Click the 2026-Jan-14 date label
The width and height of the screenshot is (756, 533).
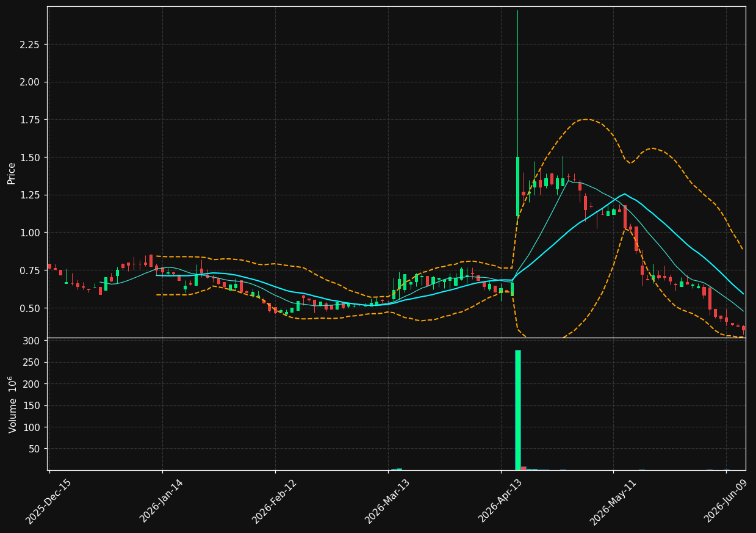click(x=161, y=501)
